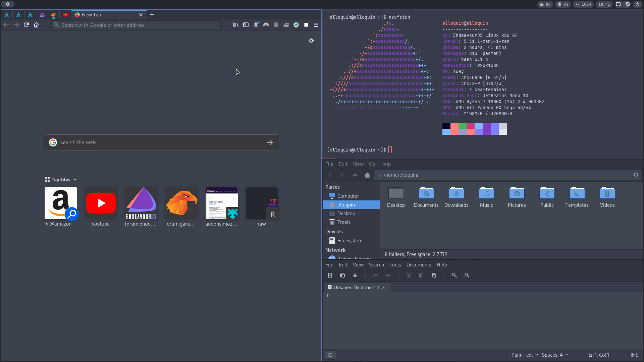
Task: Open the raw top site tile
Action: [262, 207]
